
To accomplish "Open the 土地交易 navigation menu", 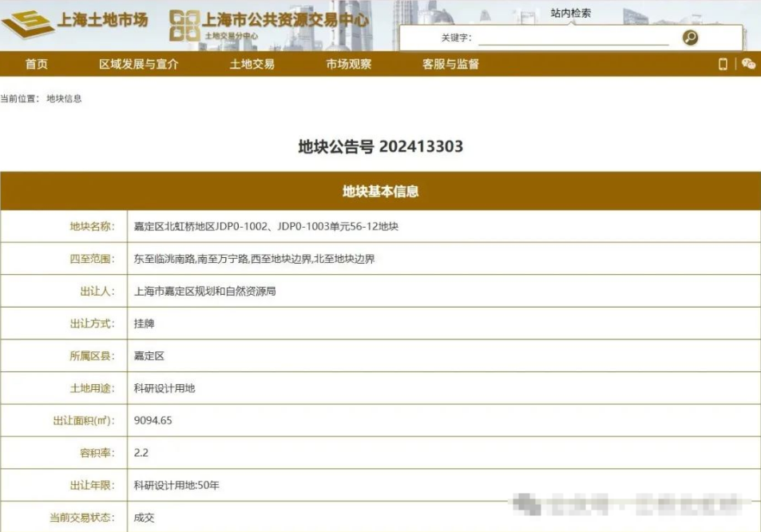I will coord(252,64).
